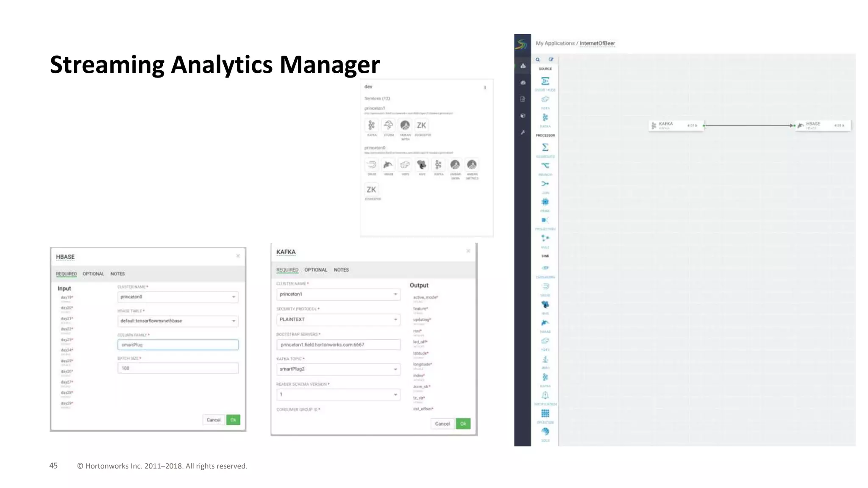Close the HBASE dialog with X

238,256
